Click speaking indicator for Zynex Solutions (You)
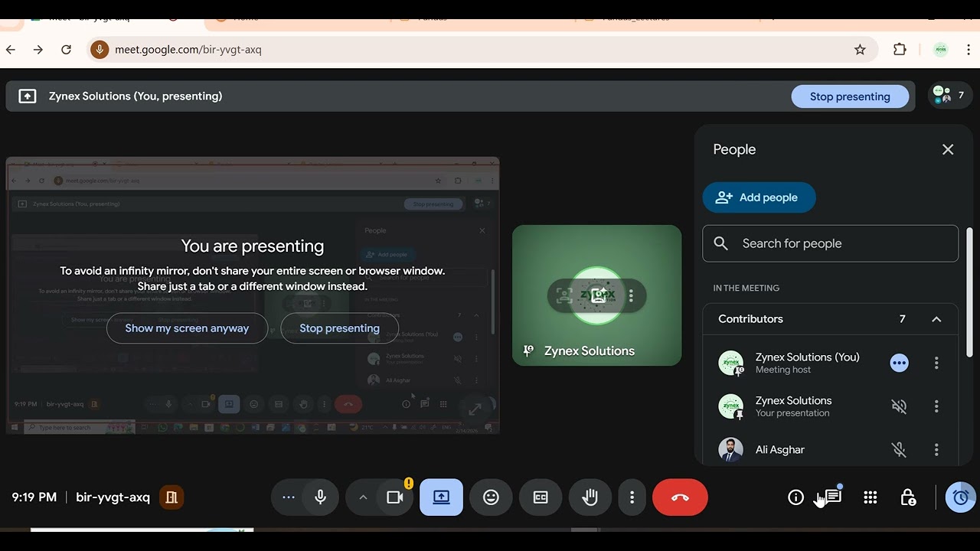The width and height of the screenshot is (980, 551). (x=900, y=363)
